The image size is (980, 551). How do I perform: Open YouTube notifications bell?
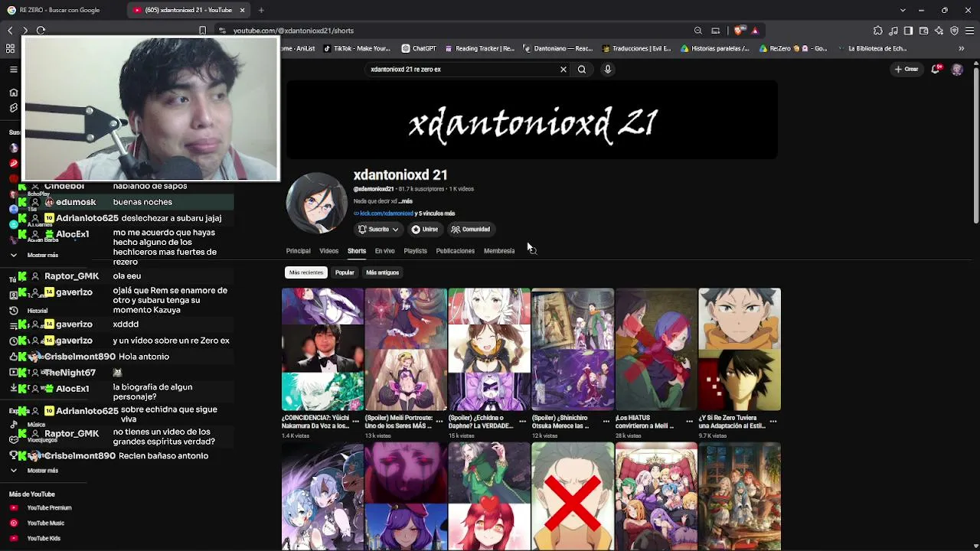pos(936,69)
